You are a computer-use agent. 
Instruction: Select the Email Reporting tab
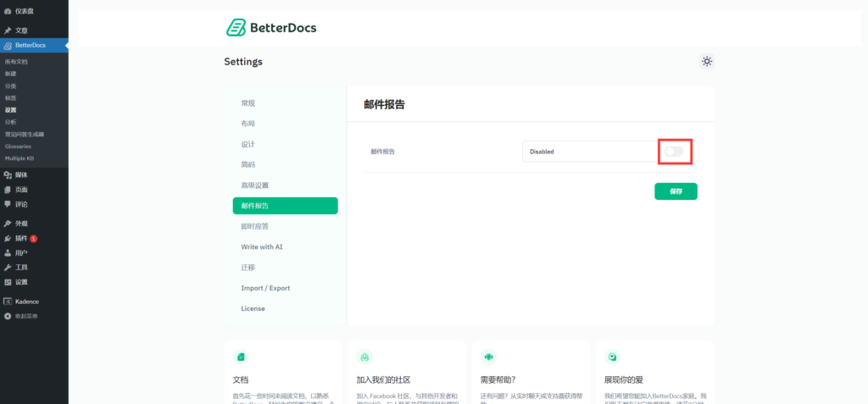285,206
